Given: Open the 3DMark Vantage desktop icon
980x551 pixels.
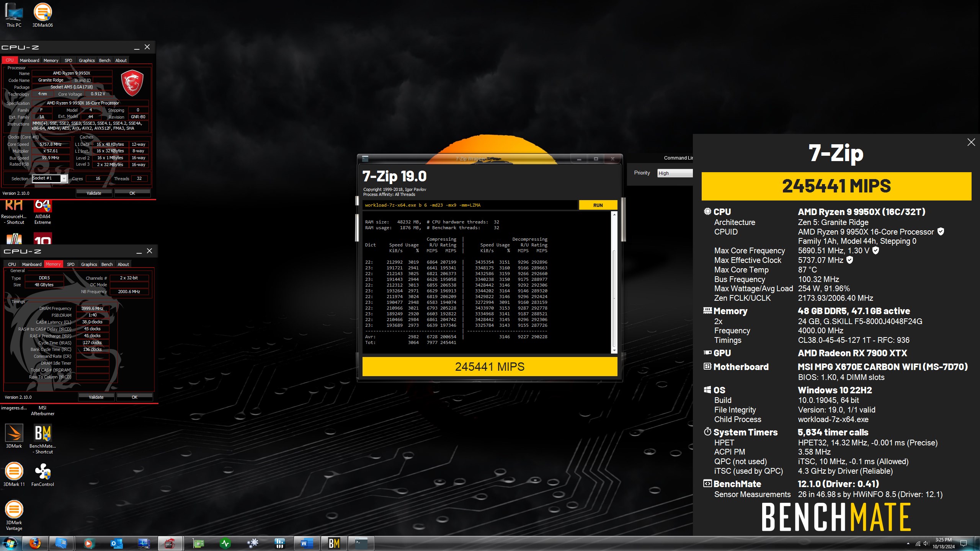Looking at the screenshot, I should (14, 515).
